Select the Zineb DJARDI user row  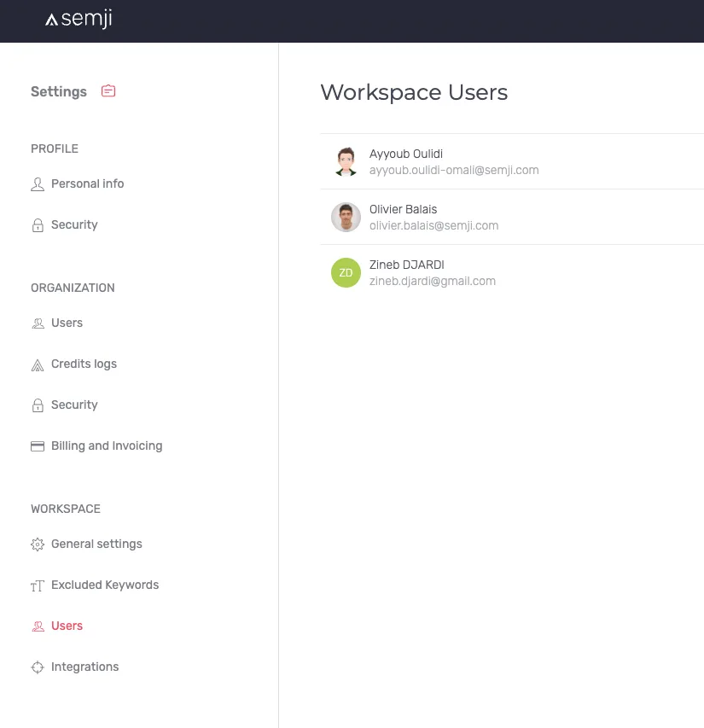pos(512,272)
